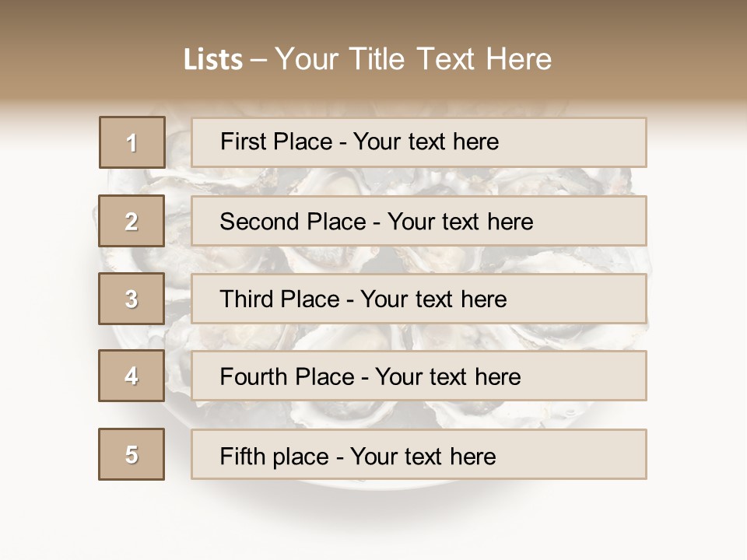
Task: Click the slide title text
Action: point(367,59)
